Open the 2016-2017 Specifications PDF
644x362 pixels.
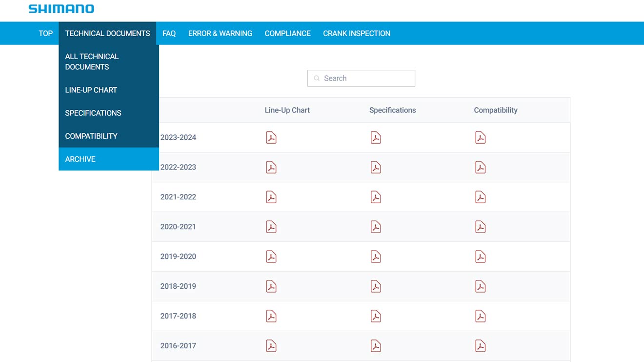[x=376, y=346]
